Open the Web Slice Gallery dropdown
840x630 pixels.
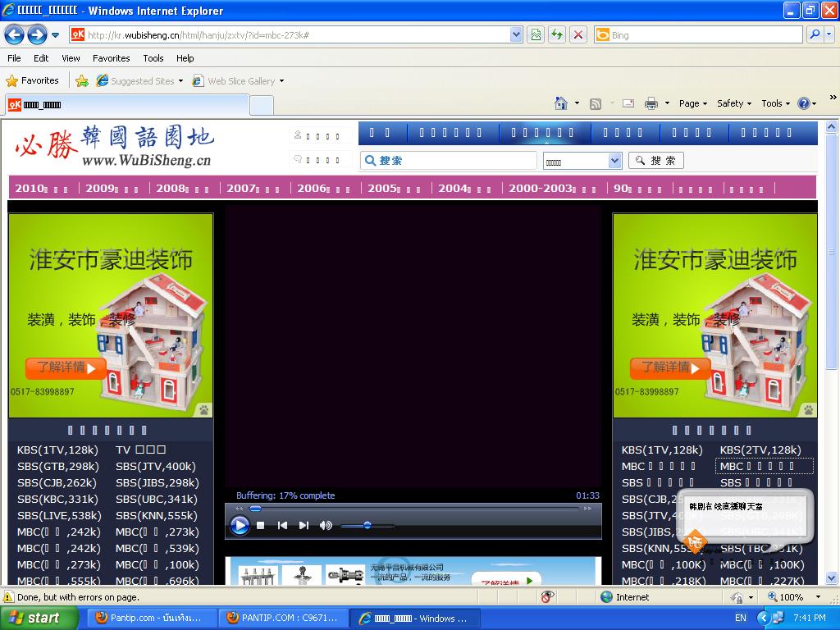click(x=282, y=81)
